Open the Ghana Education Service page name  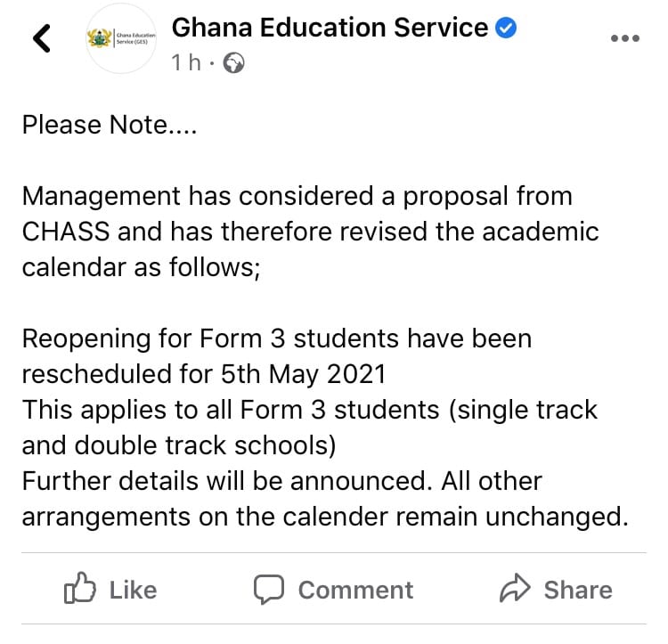330,28
